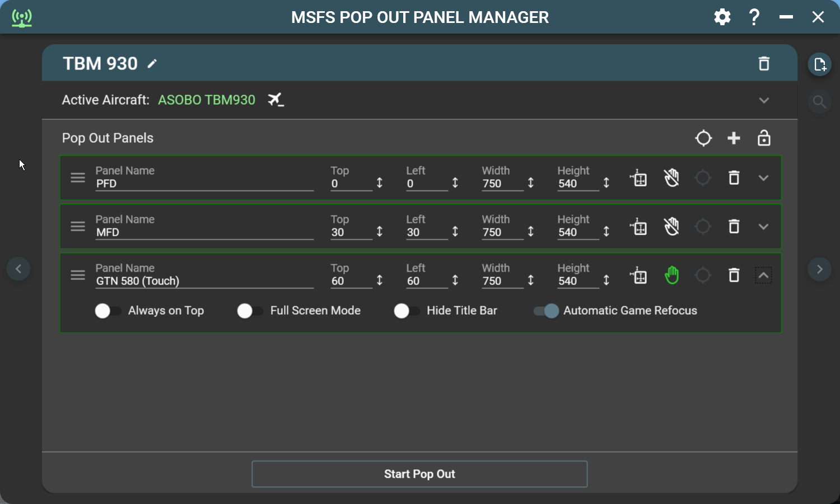The image size is (840, 504).
Task: Toggle touch mode for MFD panel
Action: [671, 227]
